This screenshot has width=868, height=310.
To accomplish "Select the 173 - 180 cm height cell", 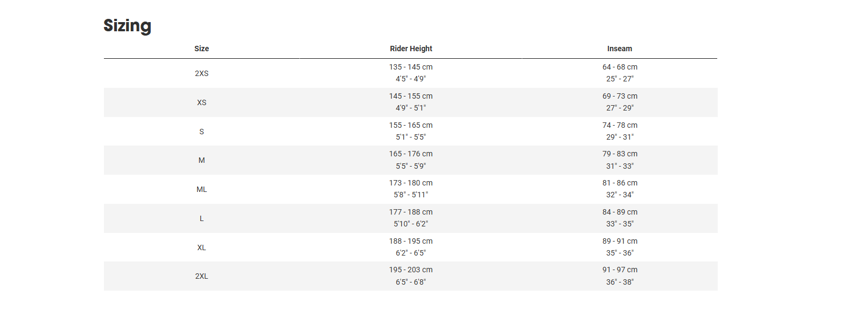I will pyautogui.click(x=411, y=183).
